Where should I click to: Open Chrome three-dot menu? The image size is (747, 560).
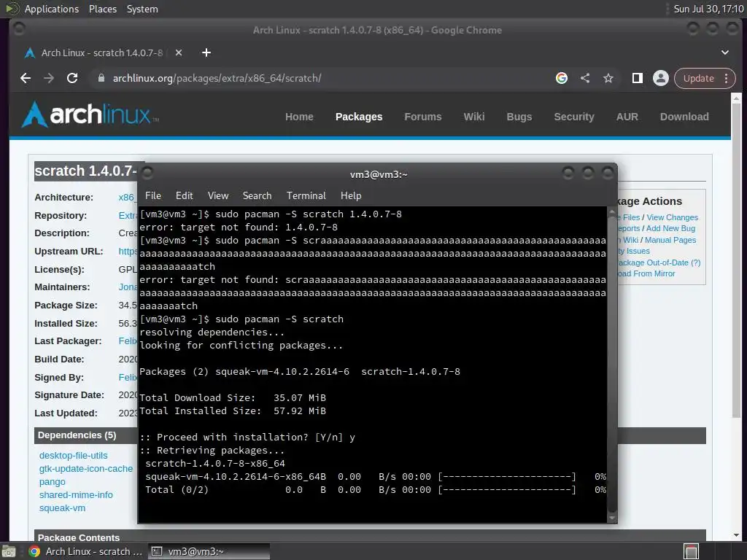[727, 78]
